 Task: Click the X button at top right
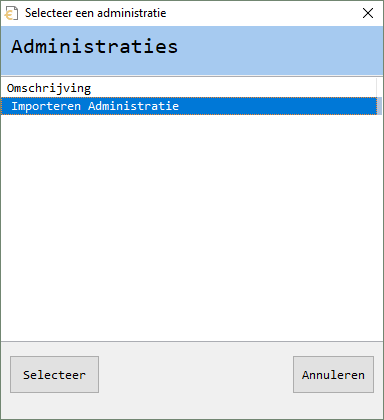(x=368, y=13)
